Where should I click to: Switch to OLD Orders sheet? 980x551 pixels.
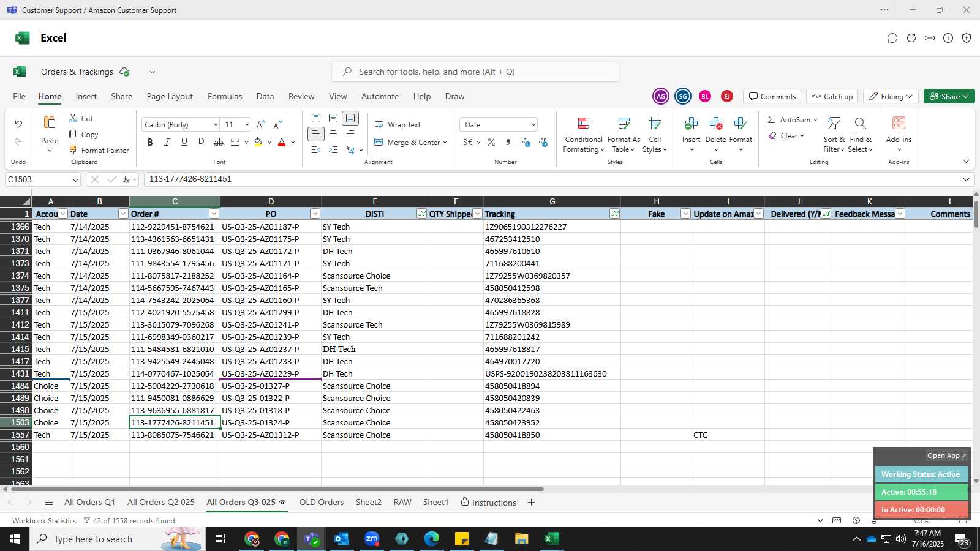322,502
